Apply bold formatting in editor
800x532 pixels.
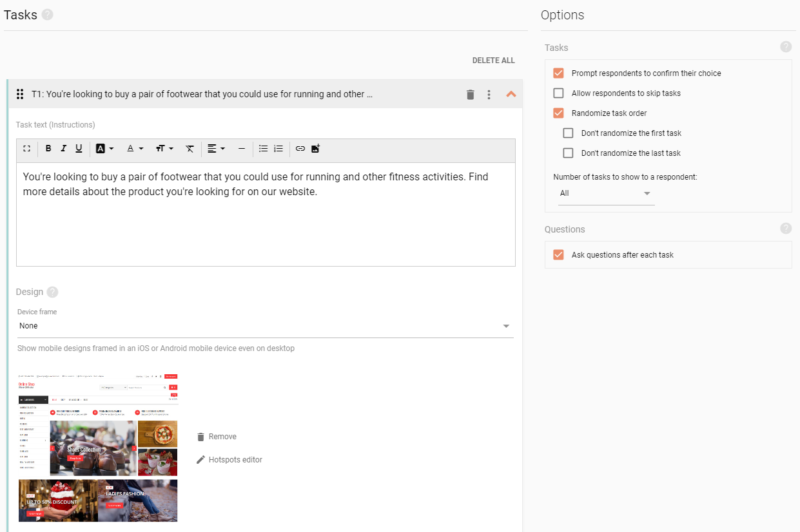(48, 149)
